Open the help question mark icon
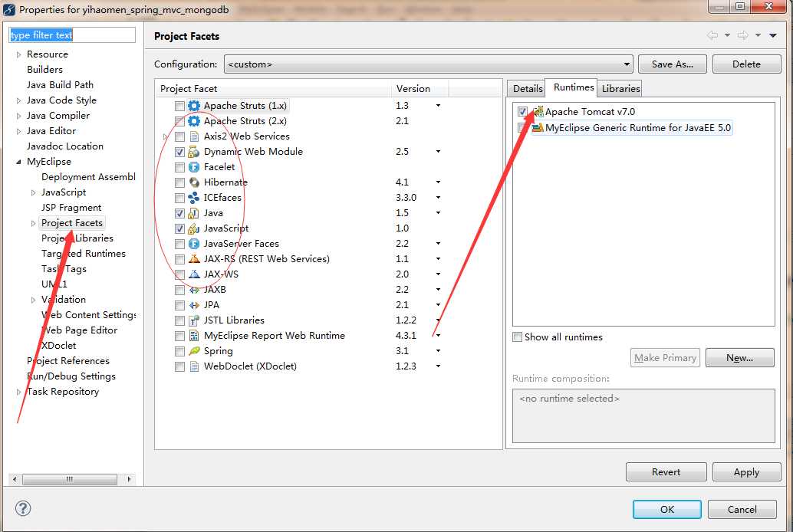The height and width of the screenshot is (532, 793). point(23,508)
